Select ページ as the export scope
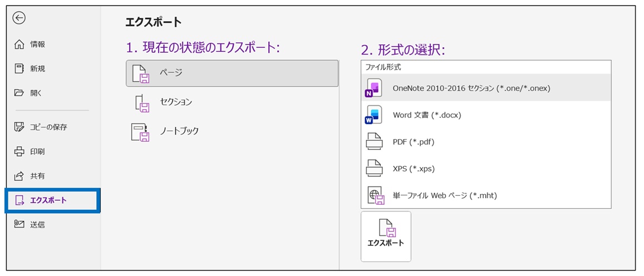This screenshot has width=644, height=276. pyautogui.click(x=232, y=73)
